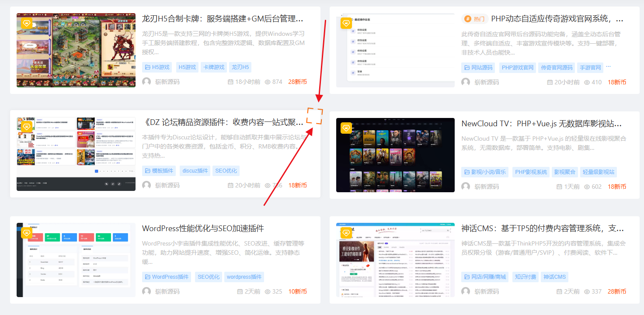Open the article titled WordPress性能优化与SEO加速插件
The width and height of the screenshot is (644, 315).
(x=203, y=228)
